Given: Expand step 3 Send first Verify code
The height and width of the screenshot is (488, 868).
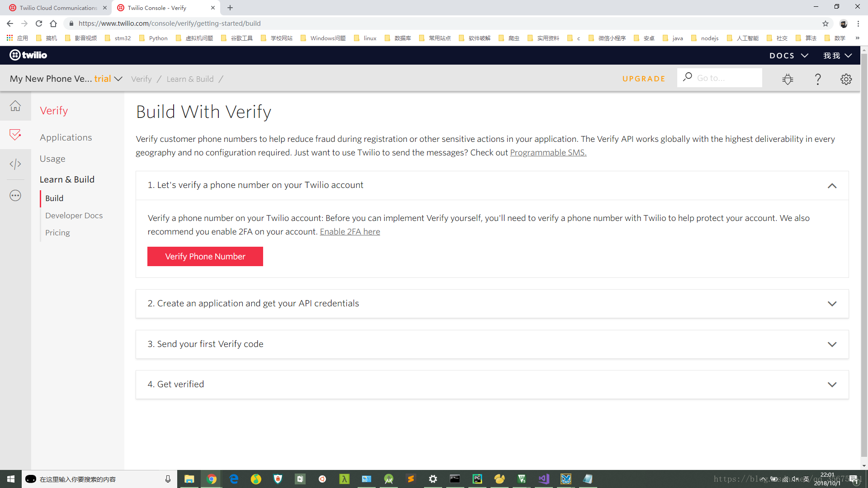Looking at the screenshot, I should point(832,344).
